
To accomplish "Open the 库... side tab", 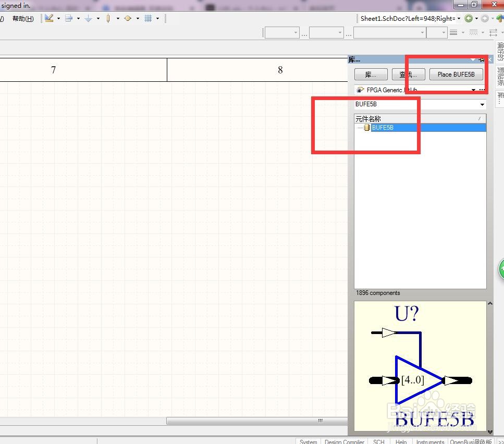I will [500, 98].
